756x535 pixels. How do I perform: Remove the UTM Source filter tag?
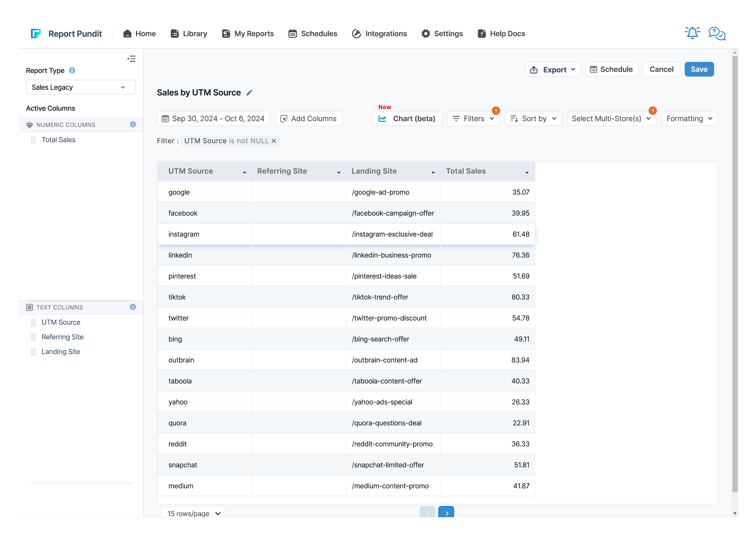pos(274,141)
